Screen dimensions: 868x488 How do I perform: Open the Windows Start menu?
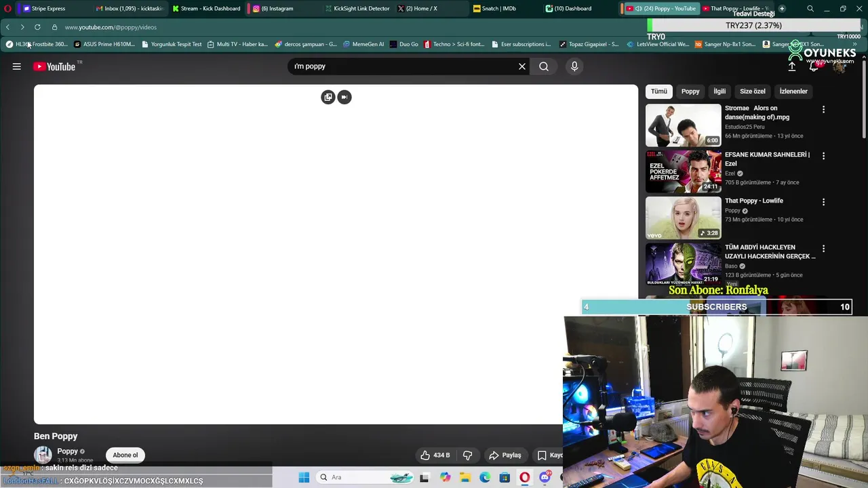click(304, 477)
